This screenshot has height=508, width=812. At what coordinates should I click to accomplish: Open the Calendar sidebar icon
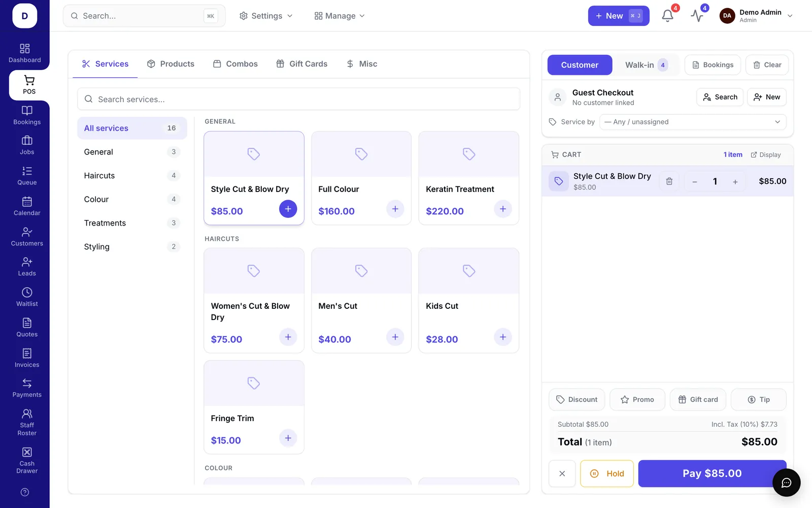(27, 206)
